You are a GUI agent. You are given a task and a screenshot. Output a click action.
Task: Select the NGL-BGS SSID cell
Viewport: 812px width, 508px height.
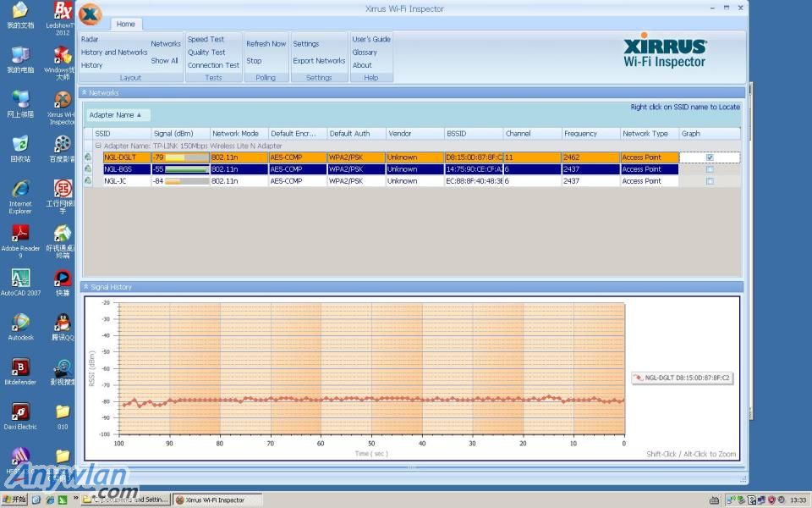coord(127,169)
